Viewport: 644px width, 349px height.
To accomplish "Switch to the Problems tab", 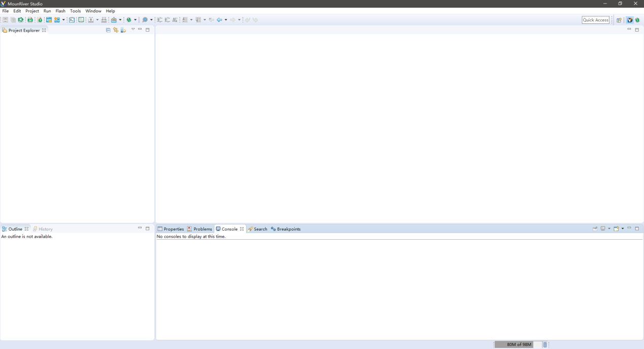I will pyautogui.click(x=199, y=229).
